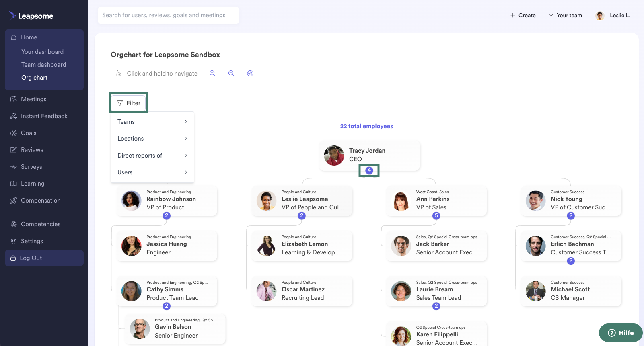This screenshot has width=644, height=346.
Task: Toggle Cathy Simms' 2 reports badge
Action: click(x=167, y=306)
